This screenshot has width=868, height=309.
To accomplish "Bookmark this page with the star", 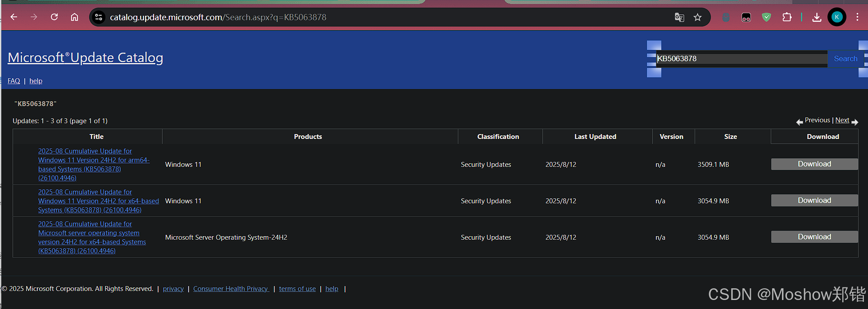I will click(697, 18).
